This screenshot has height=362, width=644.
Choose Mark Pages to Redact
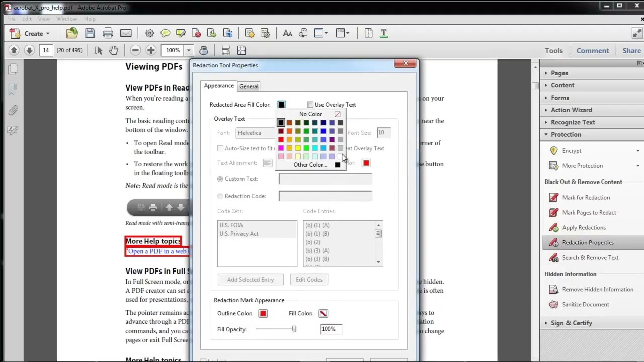(589, 212)
